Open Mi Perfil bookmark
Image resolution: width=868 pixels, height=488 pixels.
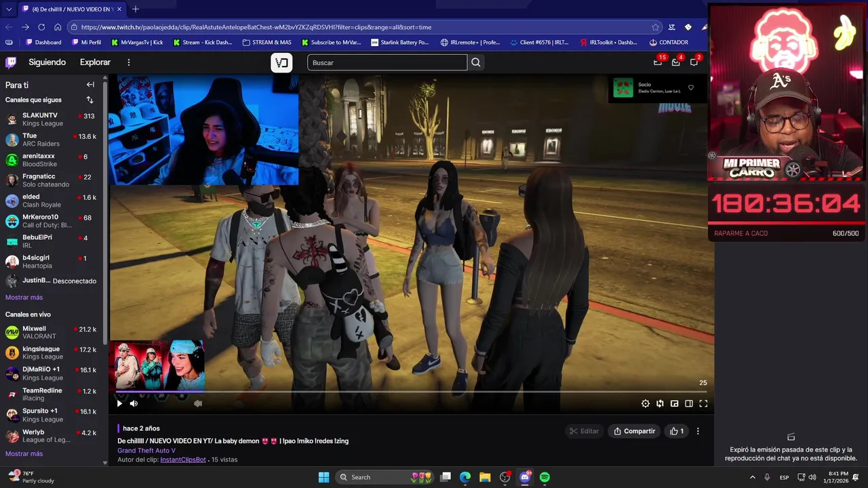tap(86, 42)
